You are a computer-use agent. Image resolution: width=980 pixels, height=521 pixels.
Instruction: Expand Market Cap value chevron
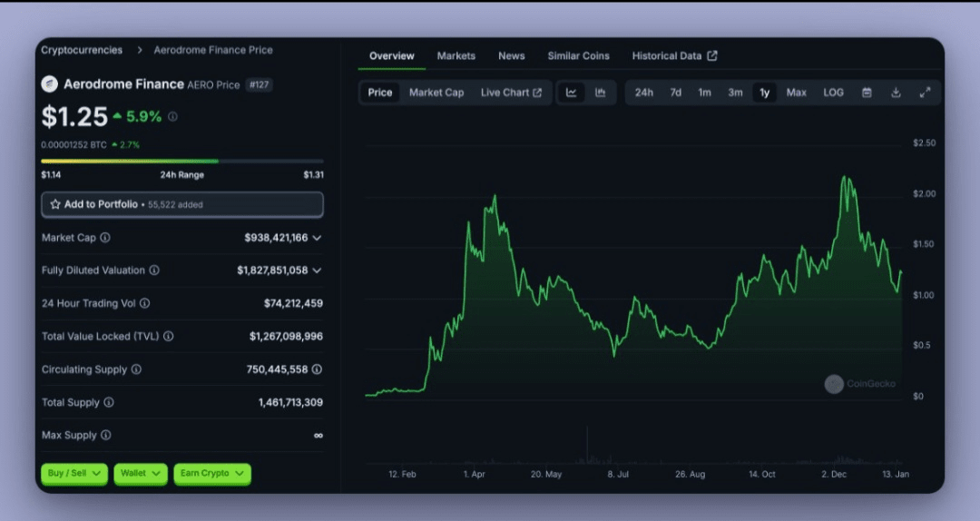tap(317, 238)
